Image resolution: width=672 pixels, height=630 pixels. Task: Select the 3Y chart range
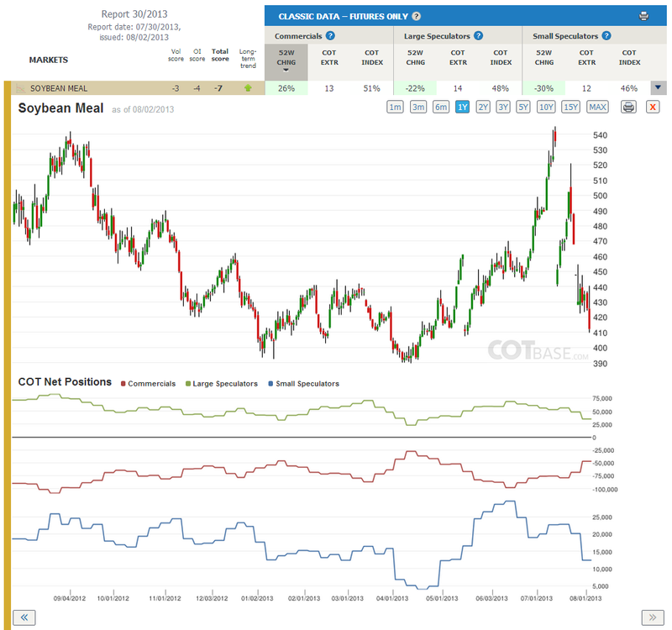point(503,107)
